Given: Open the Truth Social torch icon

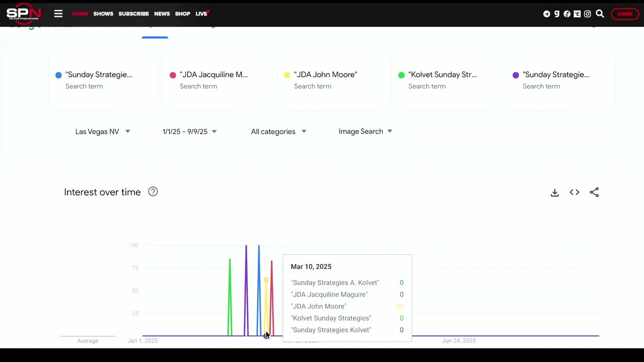Looking at the screenshot, I should click(567, 14).
